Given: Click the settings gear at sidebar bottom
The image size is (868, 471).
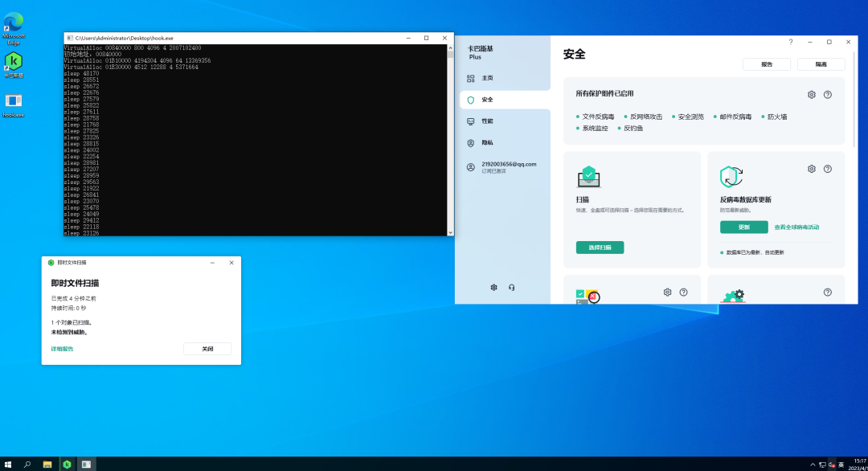Looking at the screenshot, I should coord(493,287).
